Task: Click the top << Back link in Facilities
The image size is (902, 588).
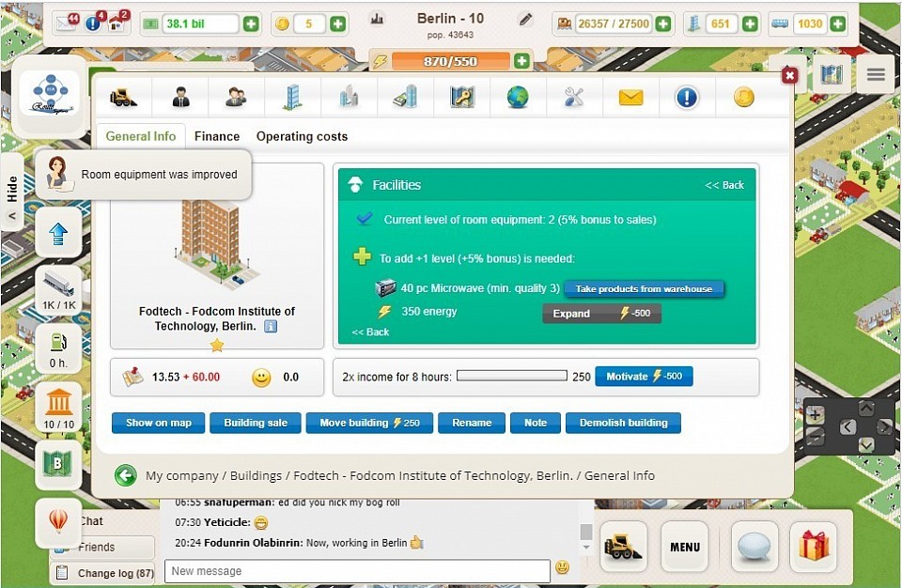Action: point(724,185)
